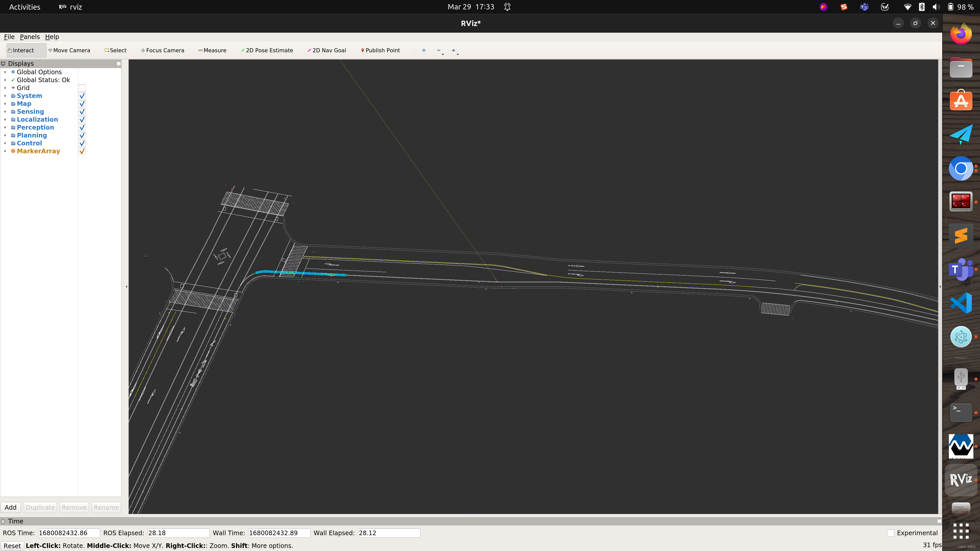This screenshot has width=980, height=551.
Task: Expand the Planning group
Action: [5, 135]
